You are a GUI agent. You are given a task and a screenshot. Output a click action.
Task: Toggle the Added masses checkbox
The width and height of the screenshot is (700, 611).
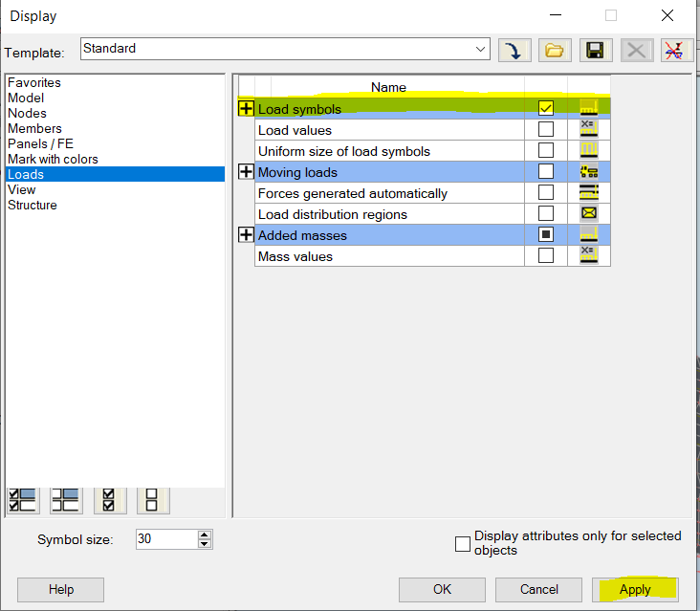point(545,234)
